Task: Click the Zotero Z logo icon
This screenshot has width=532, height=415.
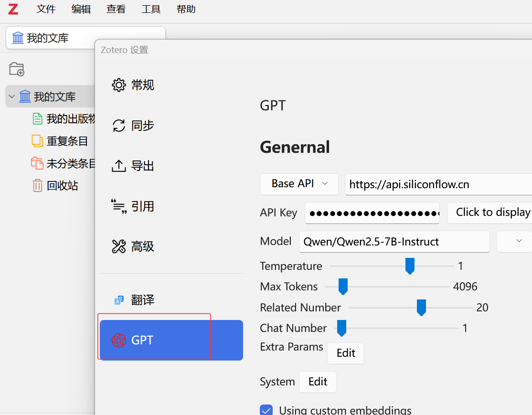Action: pyautogui.click(x=13, y=9)
